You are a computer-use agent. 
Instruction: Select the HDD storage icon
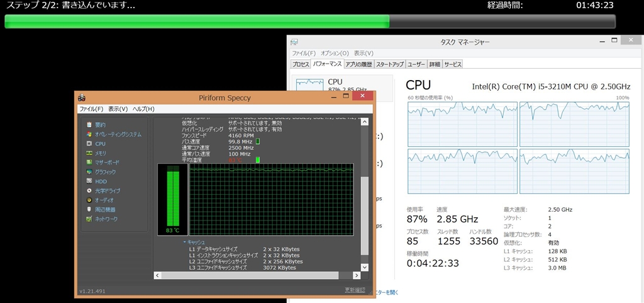coord(89,181)
